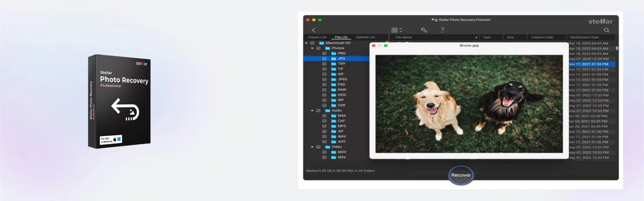Maximize the Bruno.jpg preview window
This screenshot has height=201, width=644.
(x=386, y=46)
